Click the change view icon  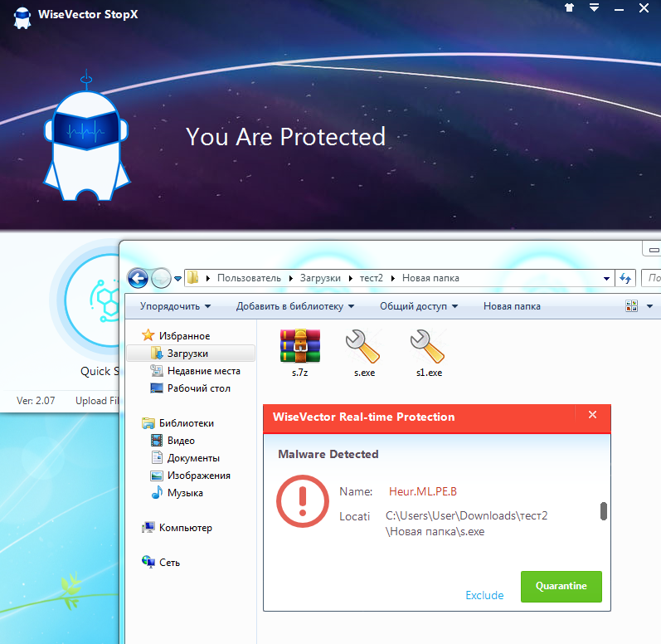631,306
